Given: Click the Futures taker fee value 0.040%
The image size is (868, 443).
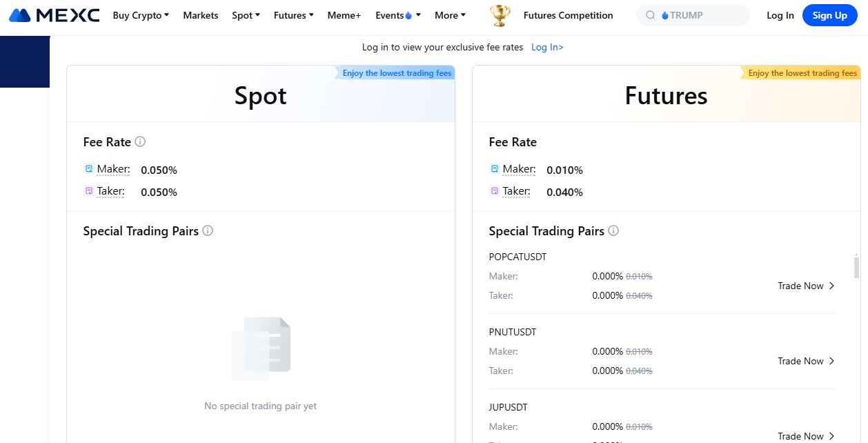Looking at the screenshot, I should tap(564, 192).
